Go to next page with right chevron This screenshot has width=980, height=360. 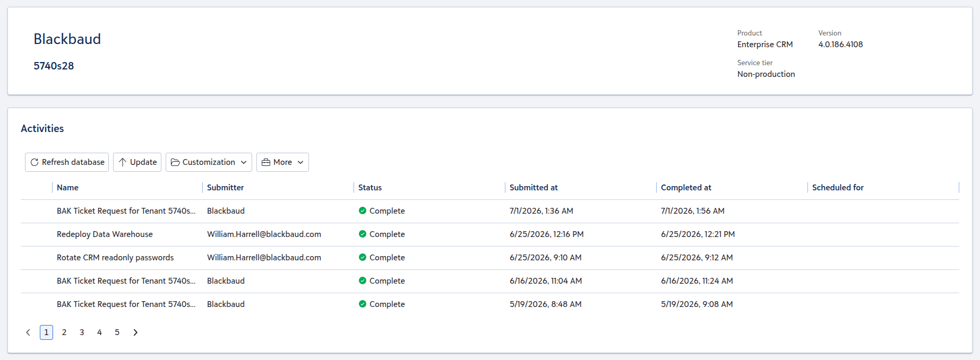(x=135, y=332)
